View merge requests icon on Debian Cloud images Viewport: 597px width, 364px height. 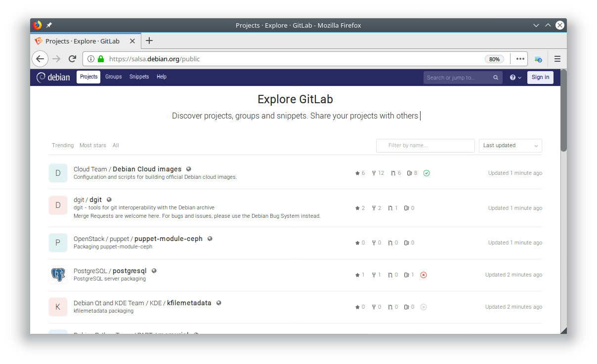click(x=393, y=173)
